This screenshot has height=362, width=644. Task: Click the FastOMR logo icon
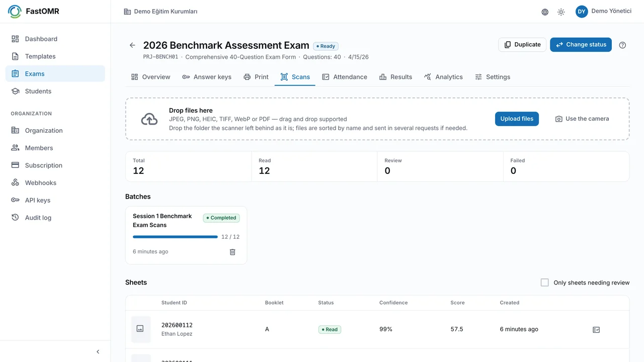[x=15, y=12]
